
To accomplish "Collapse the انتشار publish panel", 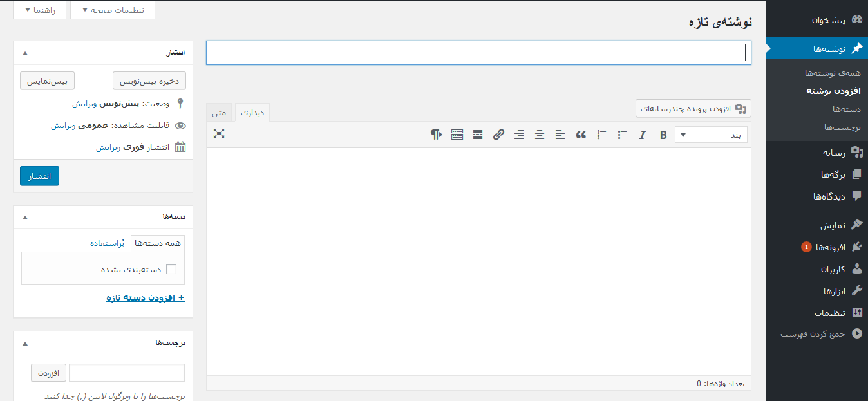I will (25, 53).
